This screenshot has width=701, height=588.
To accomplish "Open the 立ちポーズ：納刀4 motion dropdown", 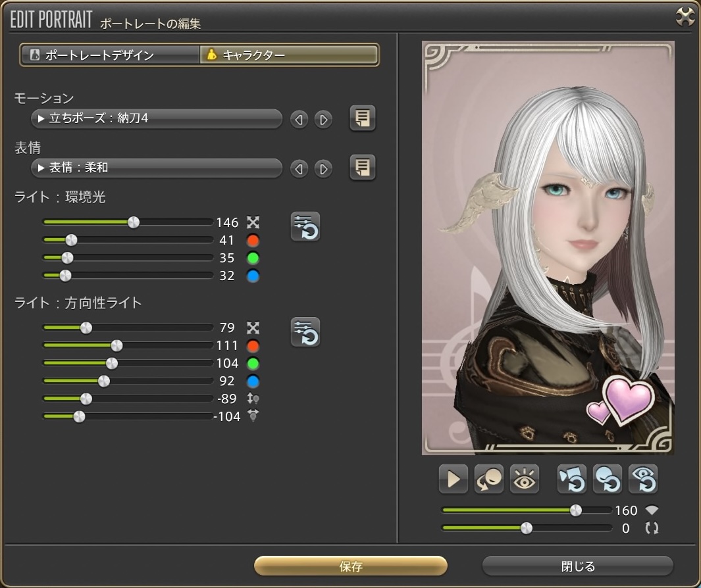I will tap(157, 119).
